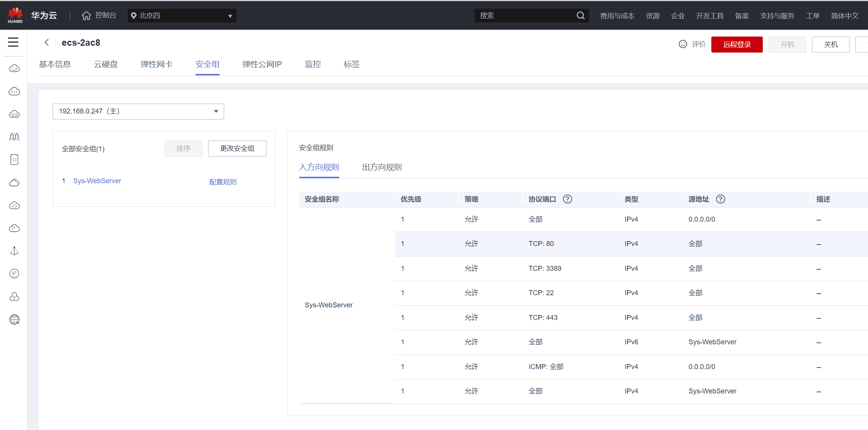Screen dimensions: 868x430
Task: Click the Huawei Cloud logo
Action: pos(15,15)
